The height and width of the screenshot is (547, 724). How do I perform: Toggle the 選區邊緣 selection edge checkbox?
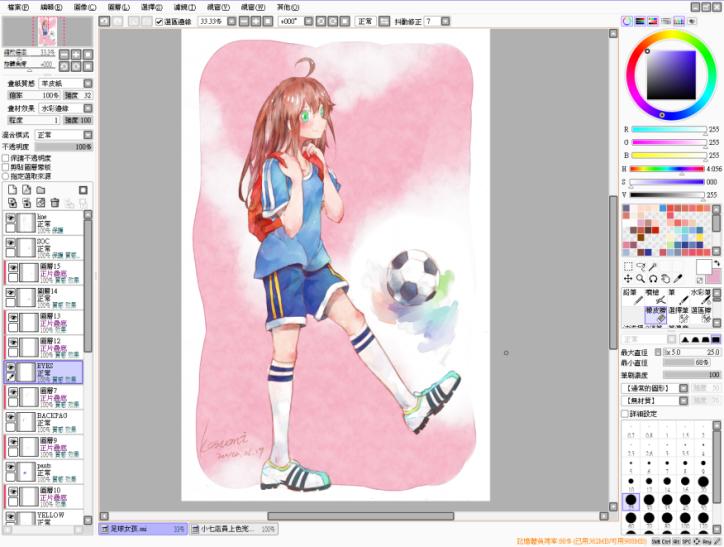pyautogui.click(x=159, y=22)
